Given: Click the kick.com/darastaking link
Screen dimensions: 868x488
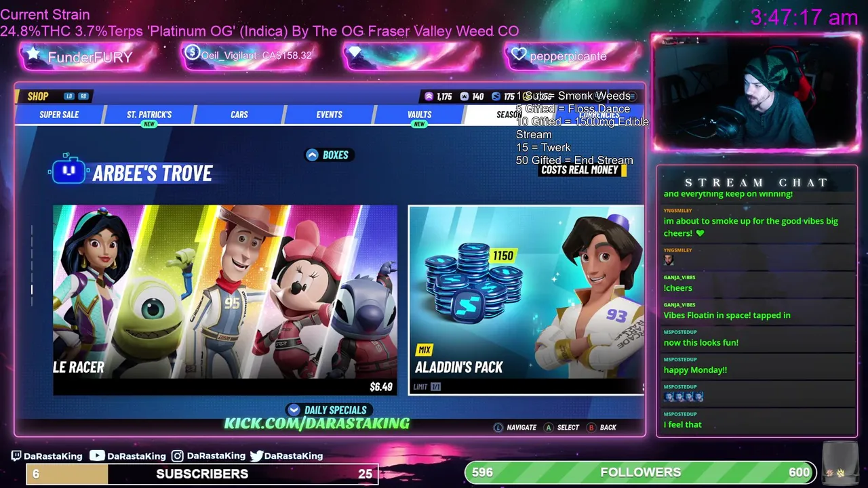Looking at the screenshot, I should [317, 424].
